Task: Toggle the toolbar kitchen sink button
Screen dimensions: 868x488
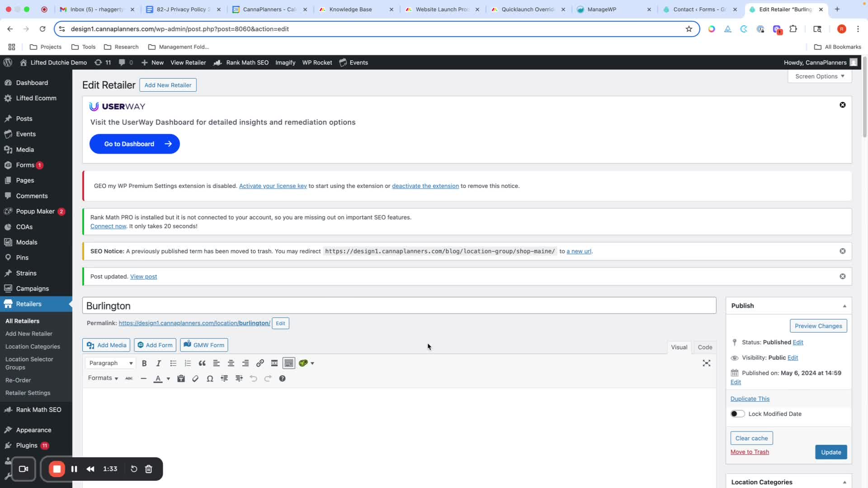Action: (x=288, y=363)
